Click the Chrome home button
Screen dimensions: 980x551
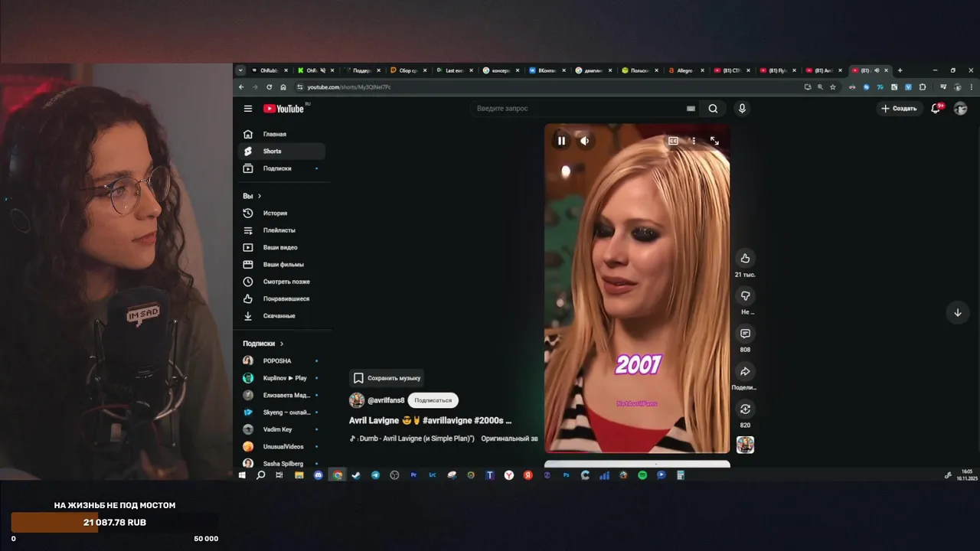[x=283, y=87]
